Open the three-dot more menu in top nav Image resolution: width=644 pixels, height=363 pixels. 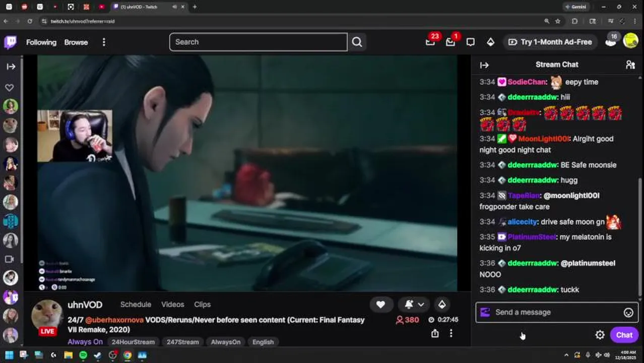pyautogui.click(x=104, y=42)
